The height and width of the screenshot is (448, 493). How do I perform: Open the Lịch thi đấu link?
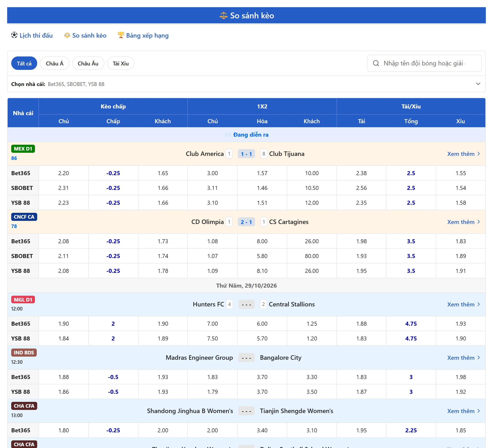pyautogui.click(x=36, y=35)
